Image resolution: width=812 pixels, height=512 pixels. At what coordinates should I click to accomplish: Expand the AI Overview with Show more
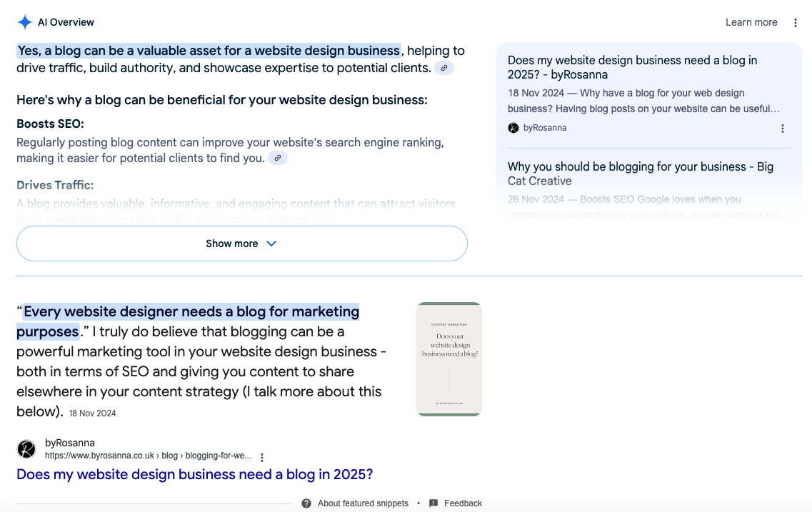point(242,244)
